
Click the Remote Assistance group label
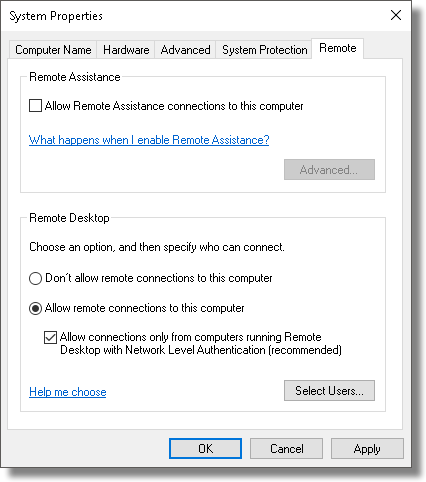(75, 77)
